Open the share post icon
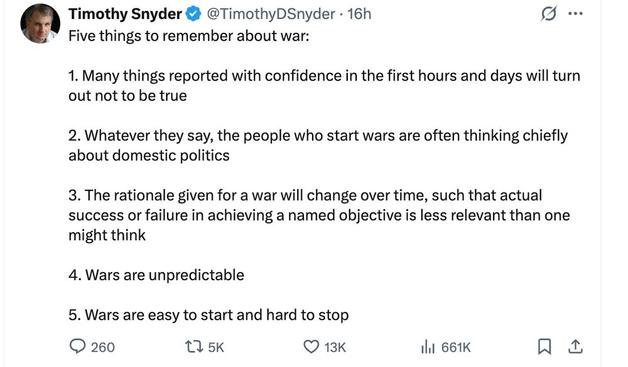 (575, 347)
